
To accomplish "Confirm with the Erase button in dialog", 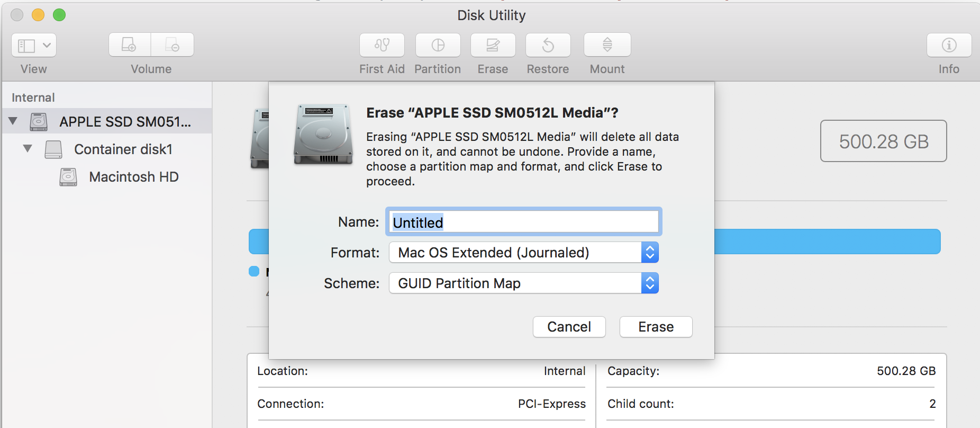I will pyautogui.click(x=656, y=327).
